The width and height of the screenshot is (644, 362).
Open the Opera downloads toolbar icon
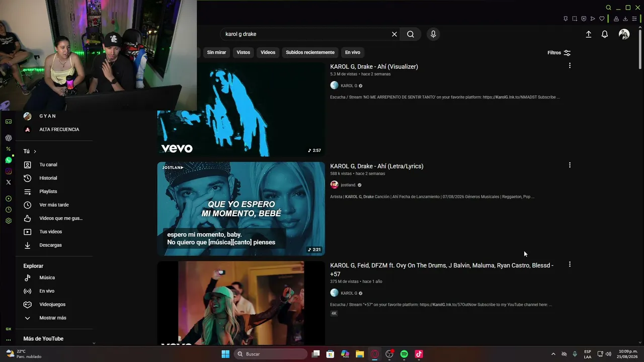625,19
